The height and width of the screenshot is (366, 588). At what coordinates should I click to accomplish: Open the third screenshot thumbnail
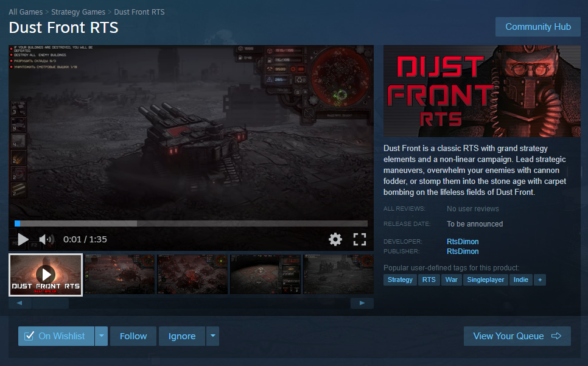(x=192, y=274)
